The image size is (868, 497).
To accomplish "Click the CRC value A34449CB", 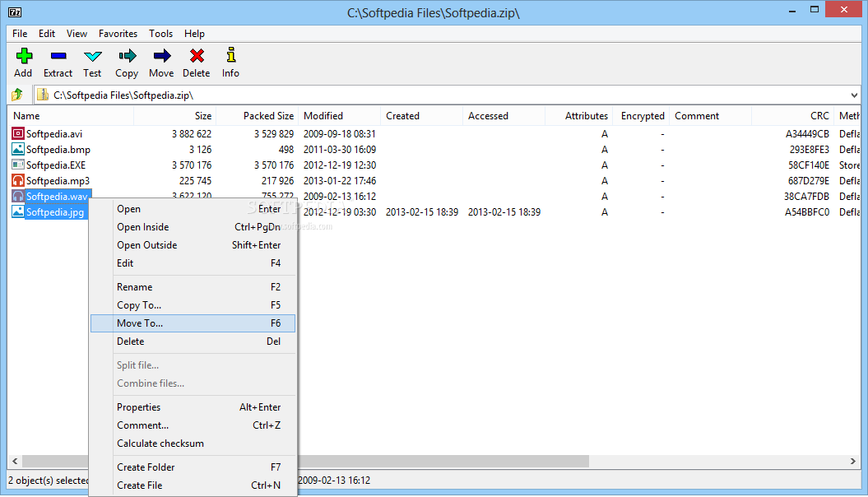I will point(807,133).
